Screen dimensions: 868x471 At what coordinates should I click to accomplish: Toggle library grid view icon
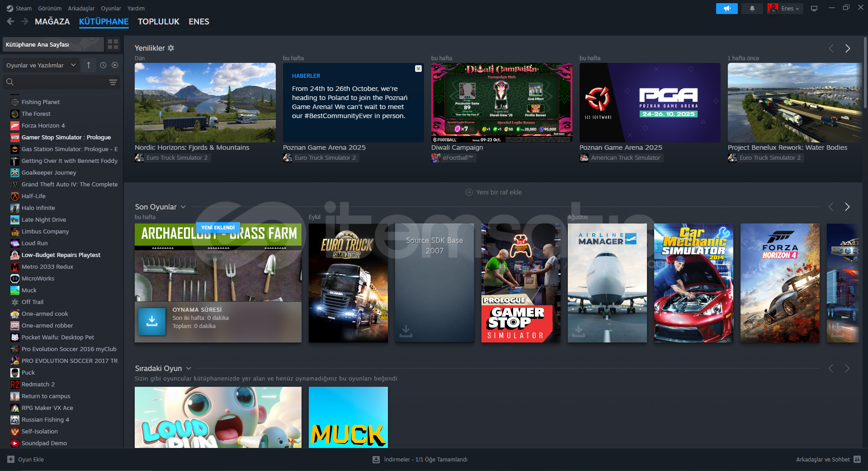[x=113, y=44]
